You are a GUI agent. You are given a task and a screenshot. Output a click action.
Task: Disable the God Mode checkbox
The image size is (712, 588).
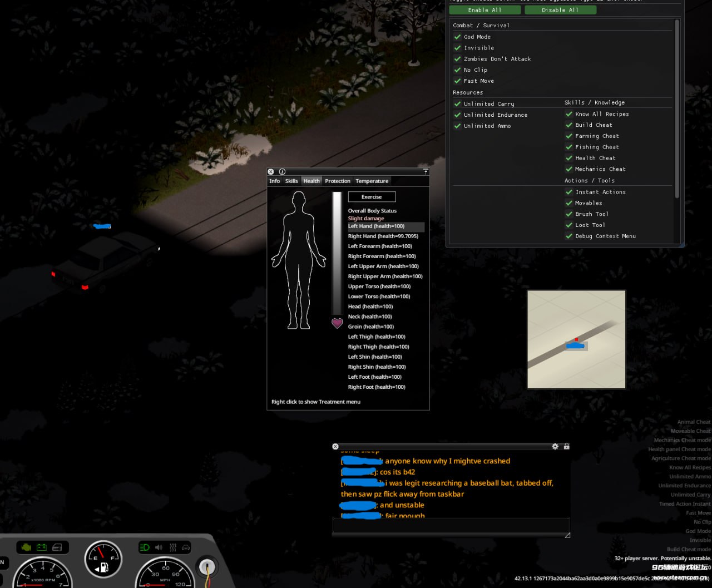point(457,37)
